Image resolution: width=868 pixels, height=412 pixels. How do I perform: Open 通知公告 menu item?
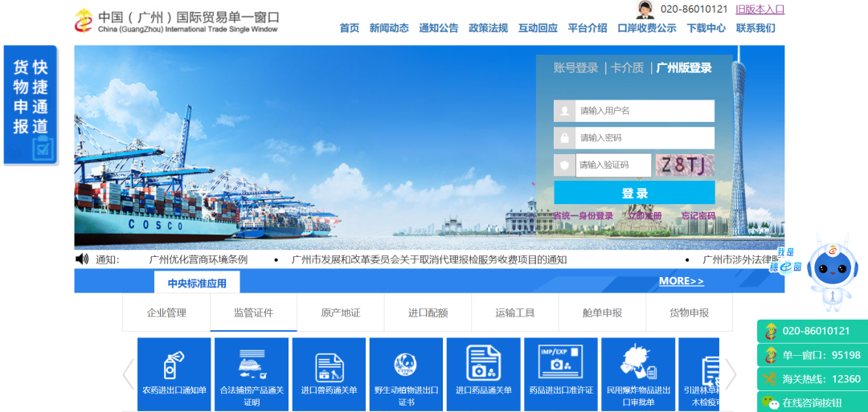439,28
